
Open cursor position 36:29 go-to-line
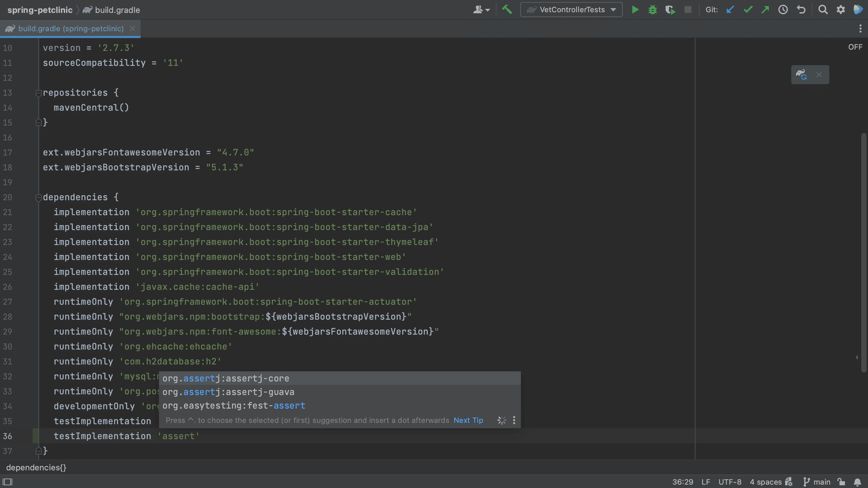[683, 482]
